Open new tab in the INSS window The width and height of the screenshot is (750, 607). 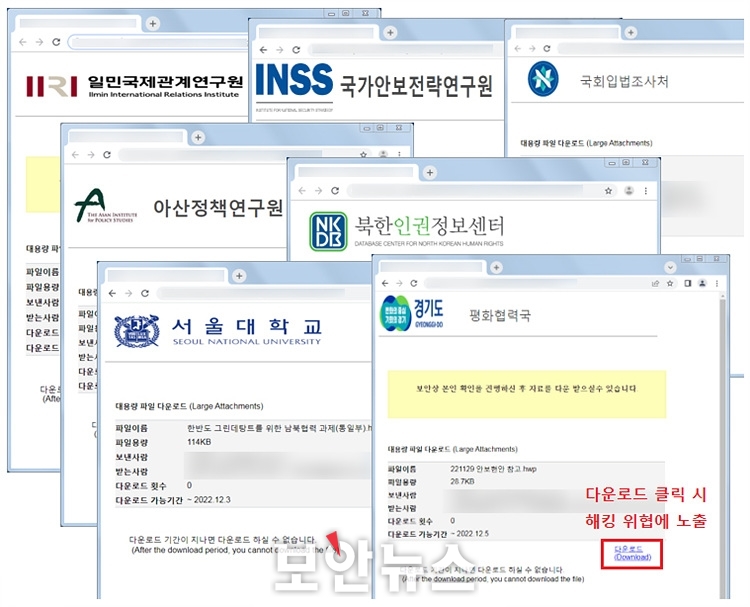pyautogui.click(x=390, y=32)
